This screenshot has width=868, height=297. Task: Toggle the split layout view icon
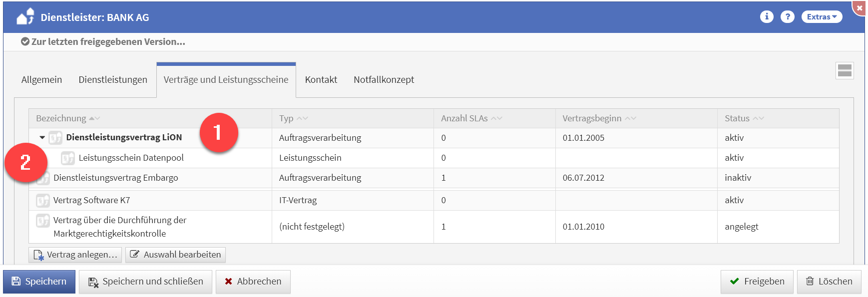tap(845, 70)
